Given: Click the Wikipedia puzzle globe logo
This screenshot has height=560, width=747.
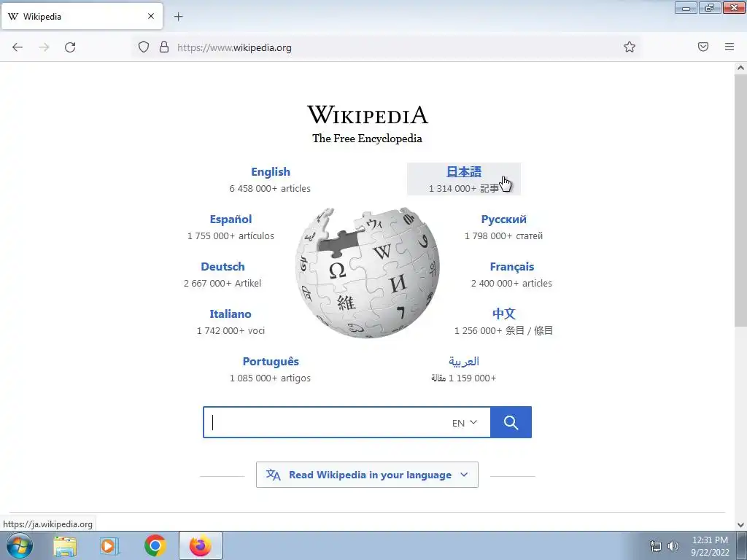Looking at the screenshot, I should [368, 273].
